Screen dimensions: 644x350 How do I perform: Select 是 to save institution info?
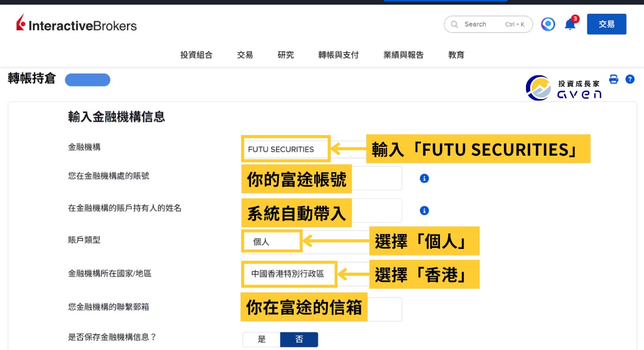click(262, 339)
